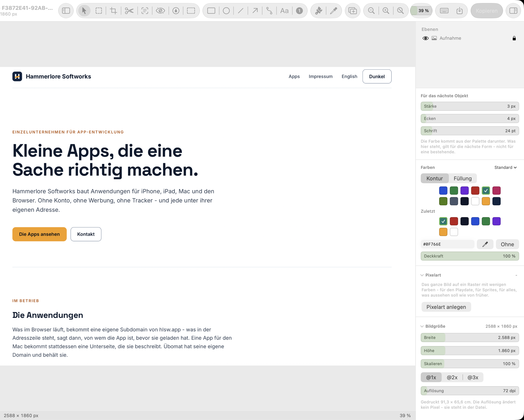Adjust the Breite width slider
The height and width of the screenshot is (420, 524).
pyautogui.click(x=470, y=338)
